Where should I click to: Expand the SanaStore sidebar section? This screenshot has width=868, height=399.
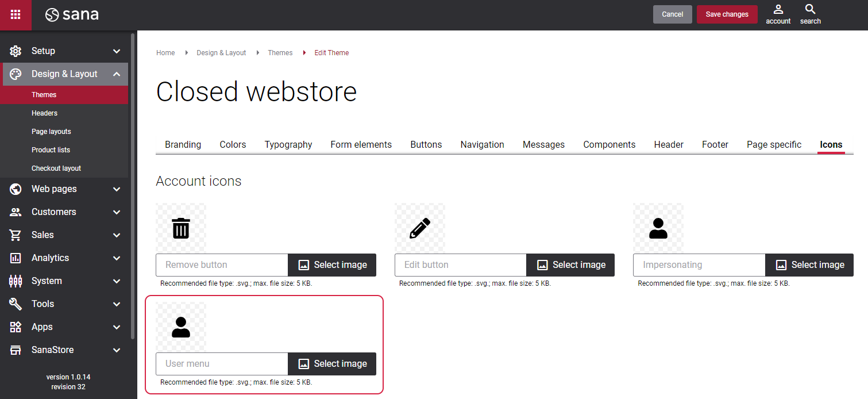(65, 350)
